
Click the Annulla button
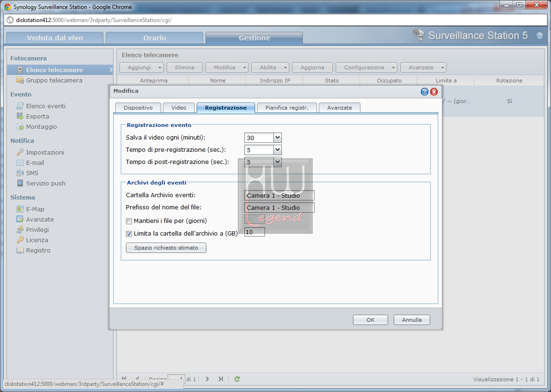point(412,320)
